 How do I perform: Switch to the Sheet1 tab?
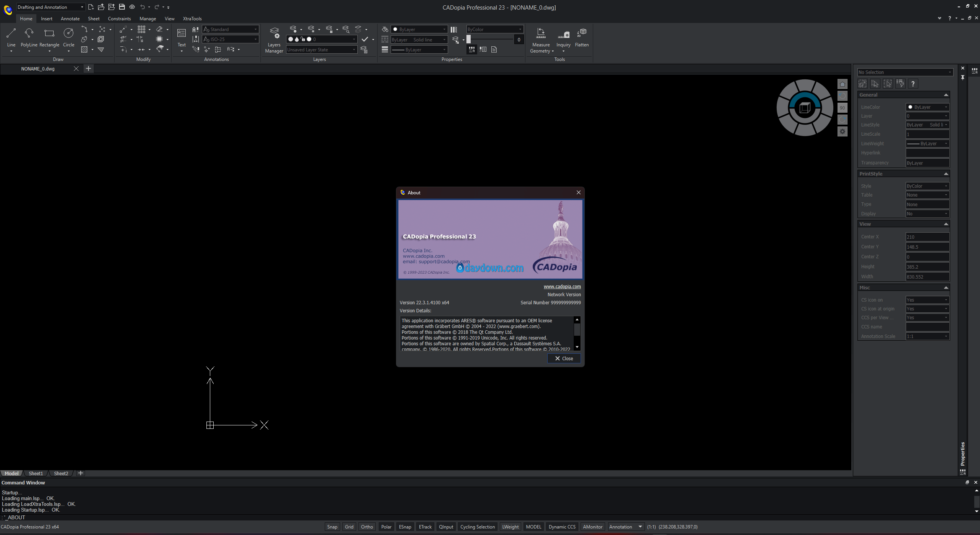[x=36, y=473]
